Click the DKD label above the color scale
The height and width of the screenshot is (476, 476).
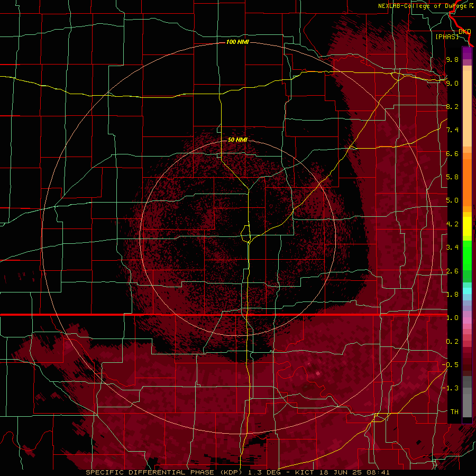[465, 31]
